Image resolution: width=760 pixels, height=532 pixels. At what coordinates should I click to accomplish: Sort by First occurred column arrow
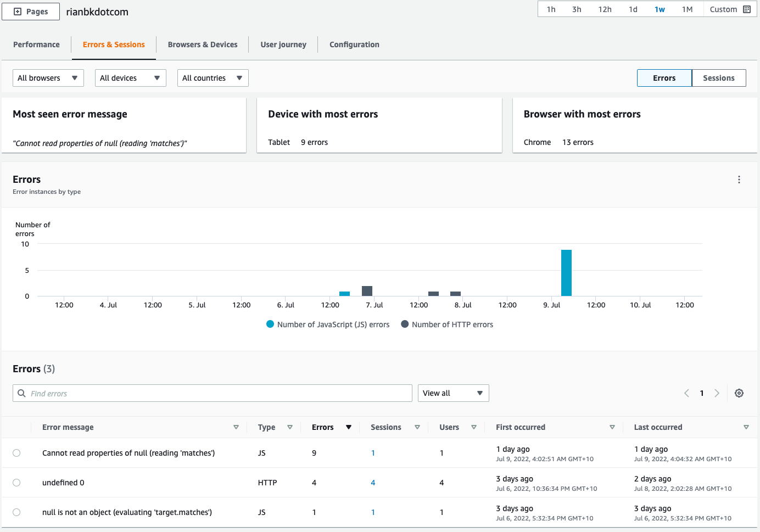coord(612,427)
